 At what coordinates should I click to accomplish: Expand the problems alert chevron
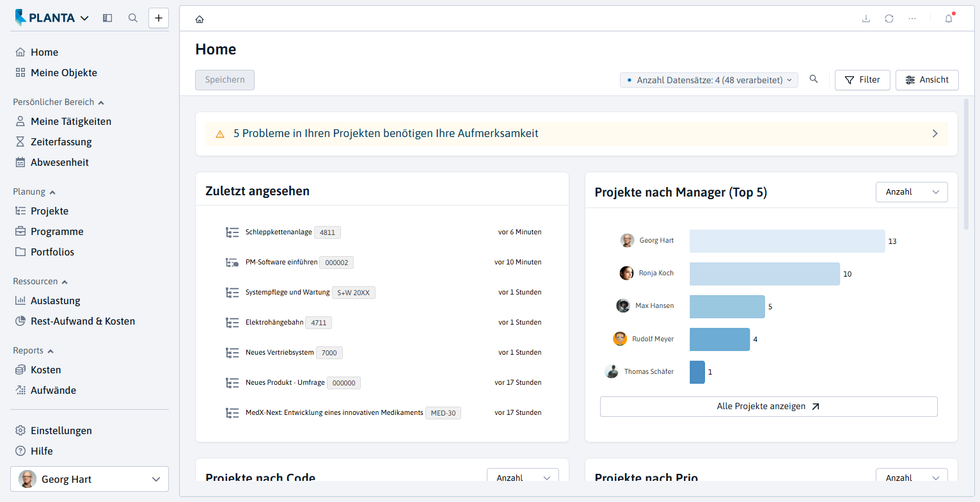[x=935, y=134]
